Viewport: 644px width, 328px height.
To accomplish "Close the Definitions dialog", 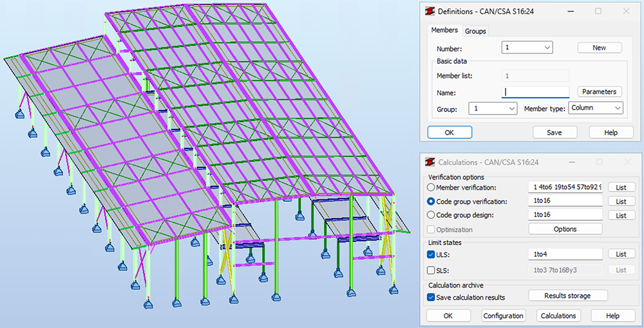I will (x=626, y=12).
